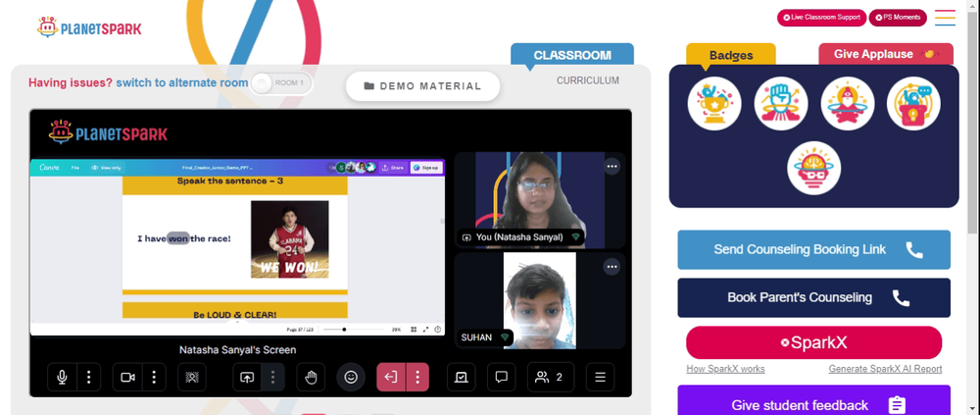Click the WE WON basketball image
Image resolution: width=980 pixels, height=415 pixels.
click(x=289, y=239)
